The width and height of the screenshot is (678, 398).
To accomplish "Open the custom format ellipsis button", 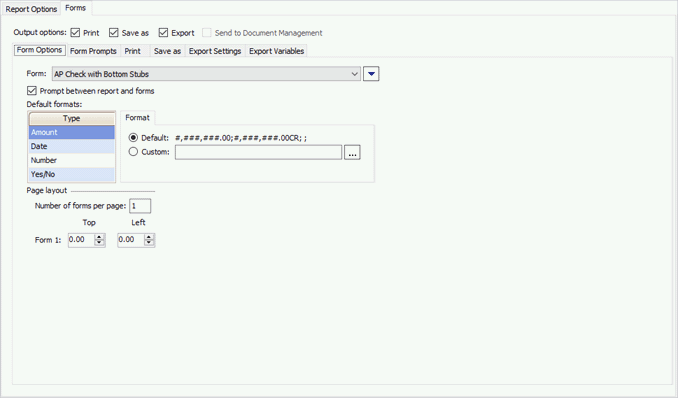I will [x=352, y=152].
